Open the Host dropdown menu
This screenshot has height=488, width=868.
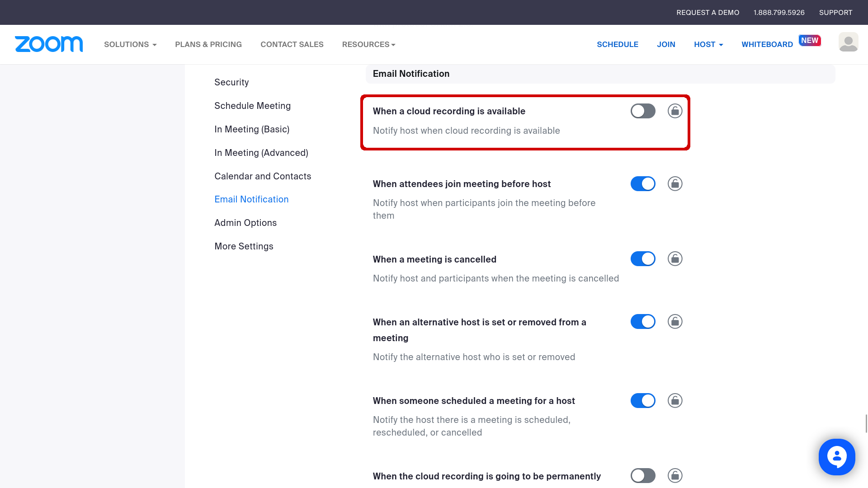708,44
